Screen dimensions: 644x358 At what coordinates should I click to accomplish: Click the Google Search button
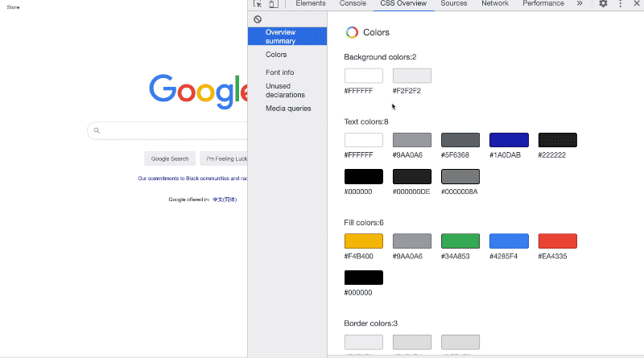click(170, 158)
